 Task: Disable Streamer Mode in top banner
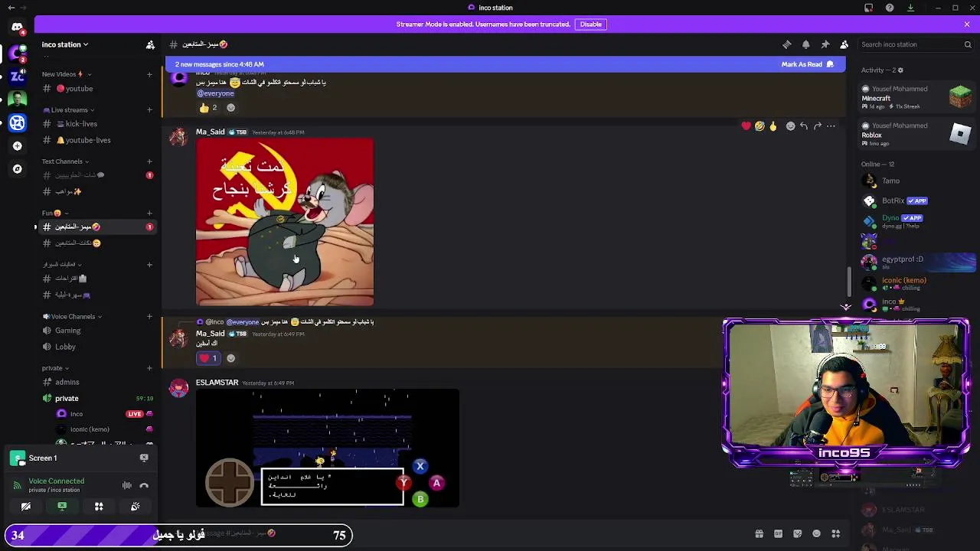click(590, 24)
